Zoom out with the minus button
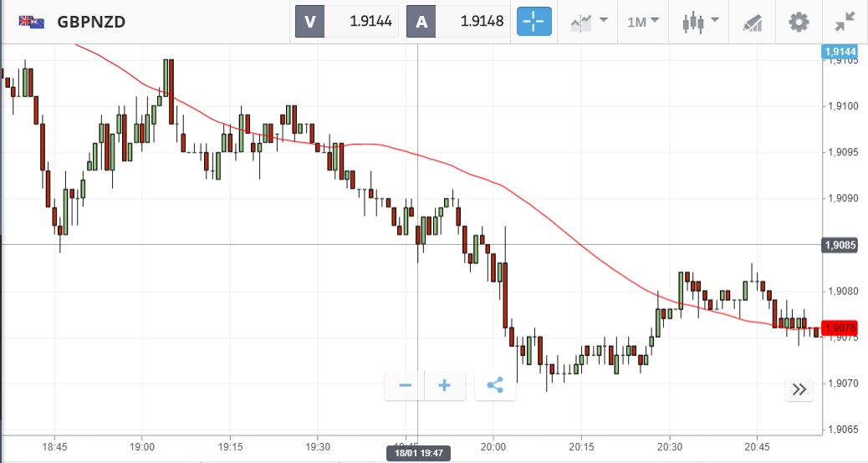This screenshot has width=868, height=463. click(x=406, y=385)
